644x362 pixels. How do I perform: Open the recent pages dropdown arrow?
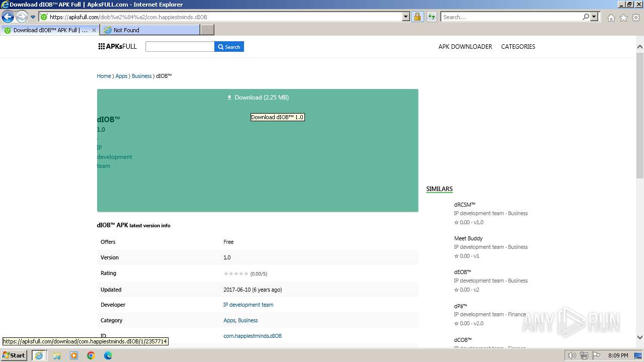[33, 17]
